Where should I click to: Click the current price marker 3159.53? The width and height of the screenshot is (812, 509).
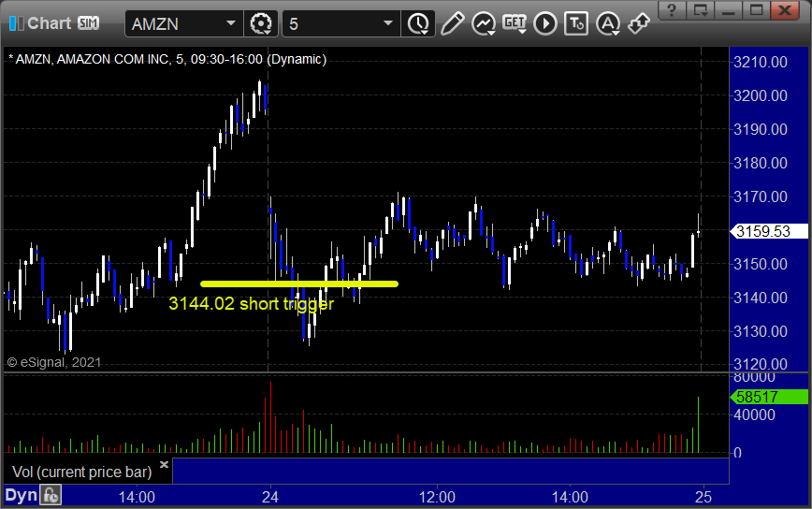click(769, 231)
